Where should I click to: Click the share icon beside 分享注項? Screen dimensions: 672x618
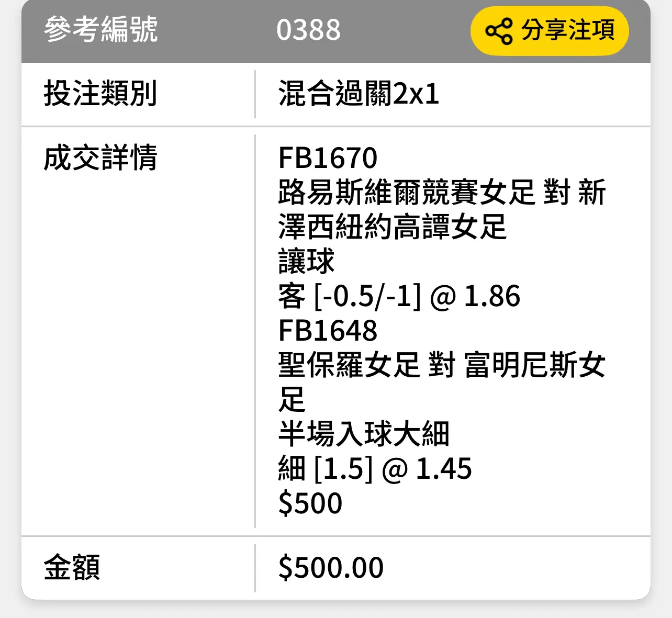tap(499, 31)
